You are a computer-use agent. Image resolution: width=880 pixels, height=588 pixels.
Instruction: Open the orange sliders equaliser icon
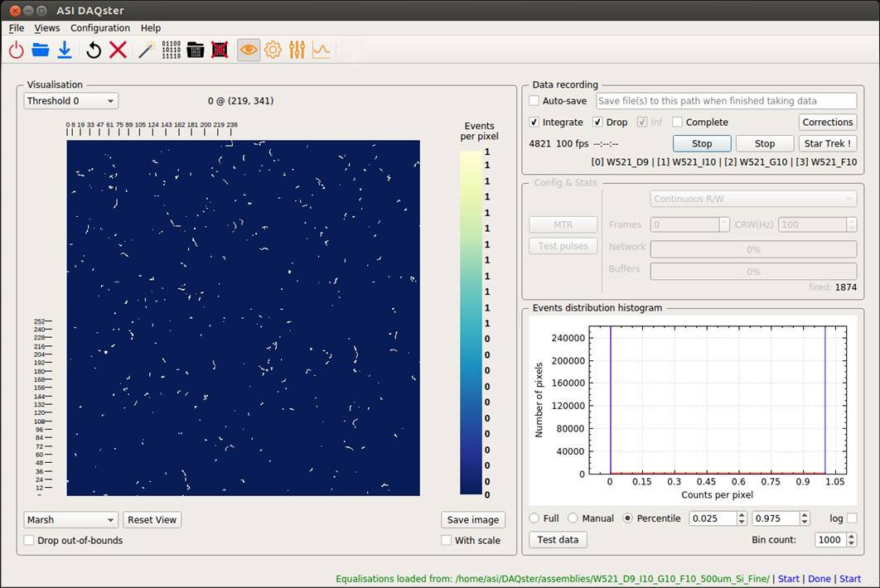[297, 51]
